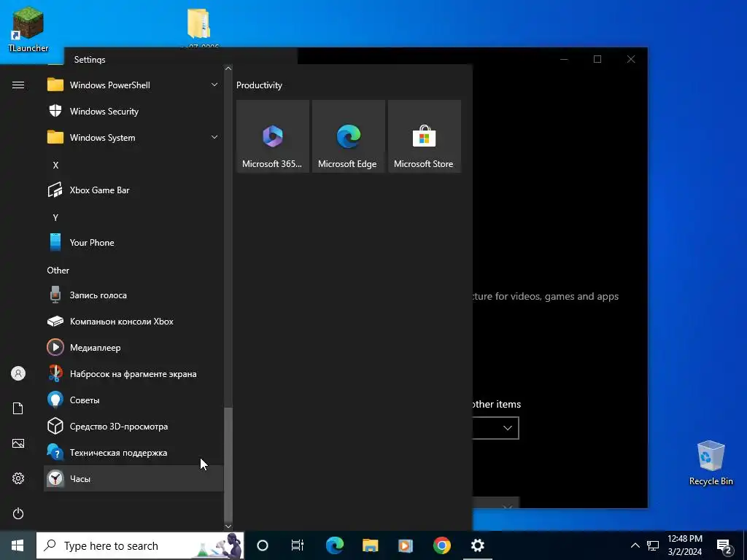Open Cortana from the taskbar
This screenshot has width=747, height=560.
tap(263, 545)
